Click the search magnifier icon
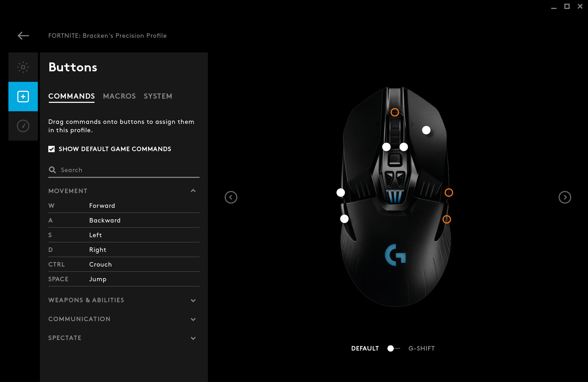The height and width of the screenshot is (382, 588). (x=52, y=170)
